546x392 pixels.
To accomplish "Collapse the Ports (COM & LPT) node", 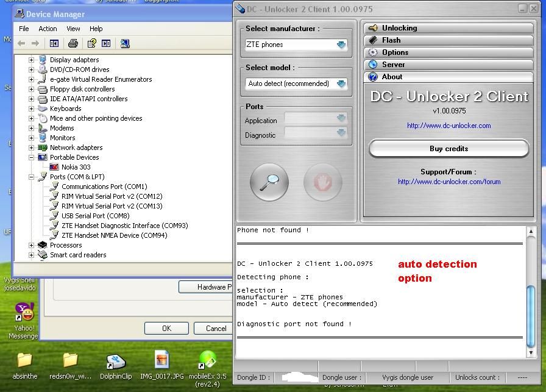I will 31,177.
